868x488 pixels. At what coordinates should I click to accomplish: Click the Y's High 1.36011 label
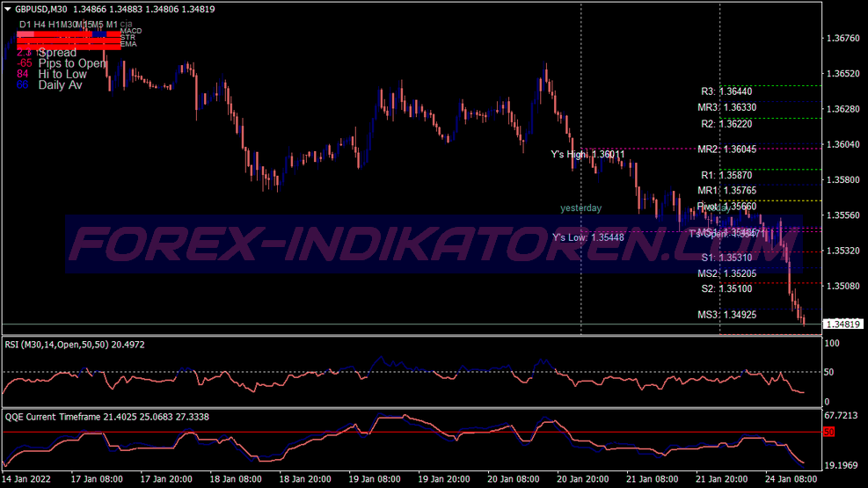[x=587, y=155]
